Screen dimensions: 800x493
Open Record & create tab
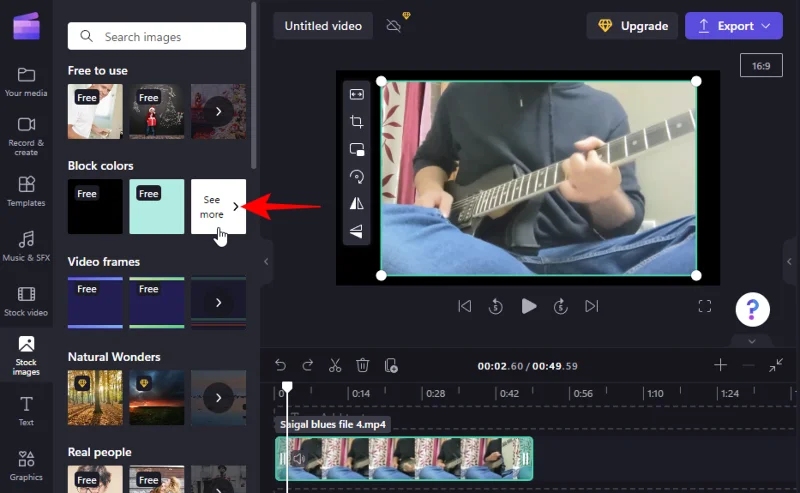click(26, 136)
